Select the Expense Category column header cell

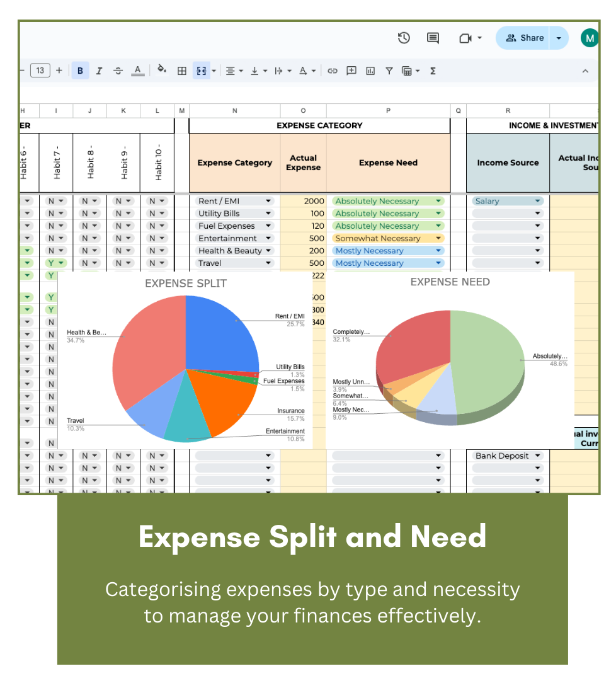coord(234,163)
